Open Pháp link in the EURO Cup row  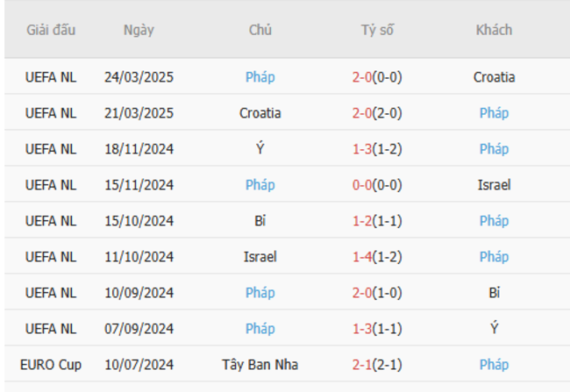[494, 365]
